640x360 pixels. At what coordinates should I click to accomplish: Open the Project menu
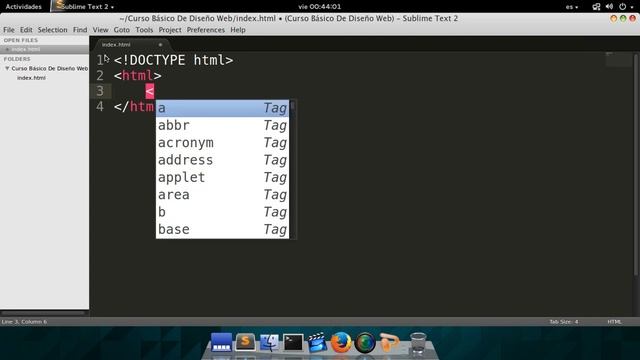click(x=170, y=30)
